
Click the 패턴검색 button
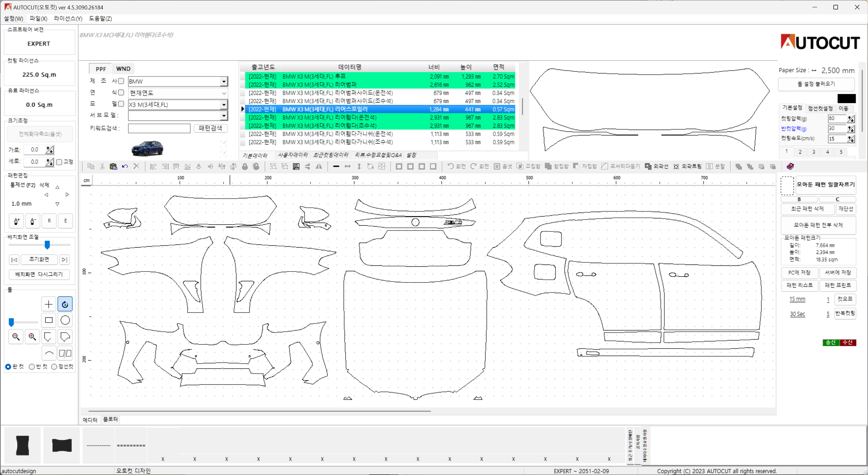pyautogui.click(x=210, y=128)
